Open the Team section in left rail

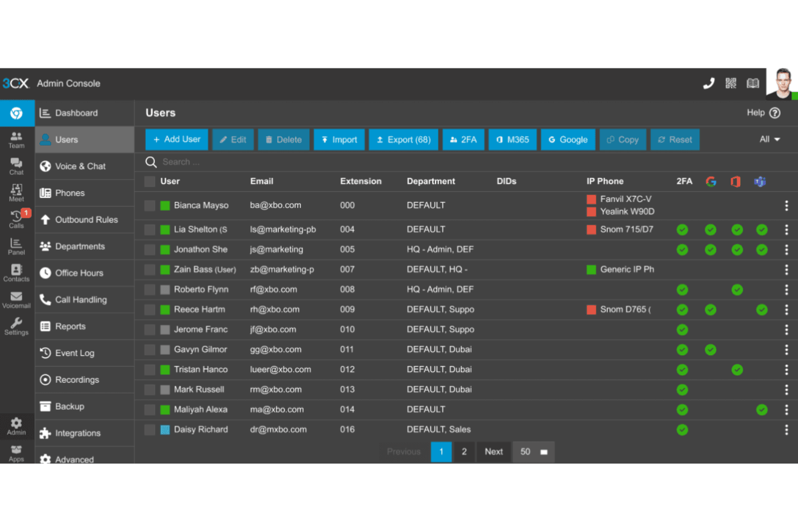17,140
